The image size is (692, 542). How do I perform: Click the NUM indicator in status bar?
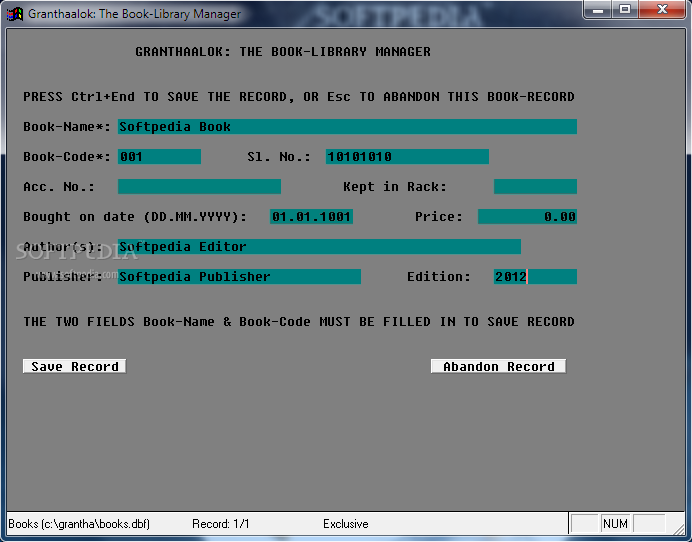tap(615, 524)
